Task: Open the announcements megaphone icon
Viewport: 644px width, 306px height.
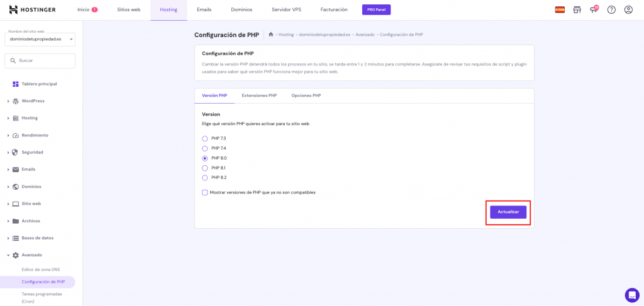Action: (x=594, y=9)
